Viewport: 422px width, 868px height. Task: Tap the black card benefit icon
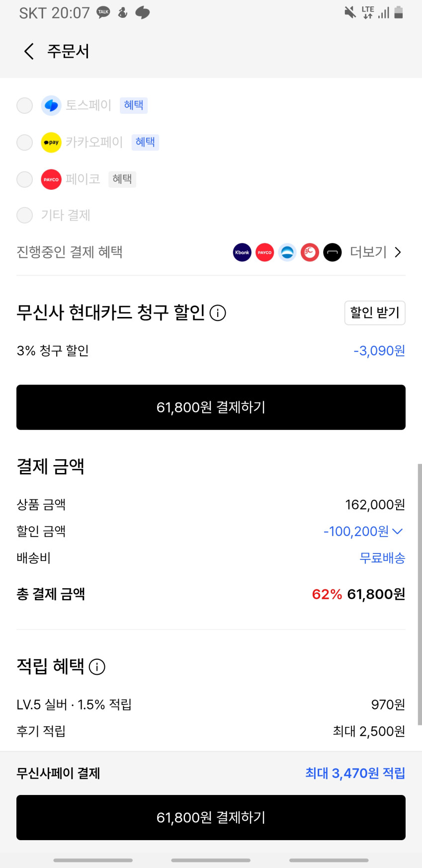coord(333,252)
